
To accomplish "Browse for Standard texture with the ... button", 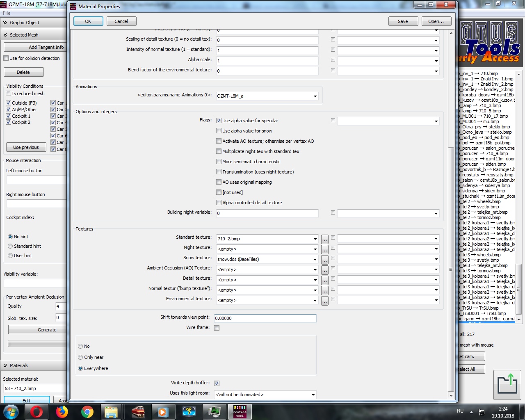I will click(x=324, y=239).
